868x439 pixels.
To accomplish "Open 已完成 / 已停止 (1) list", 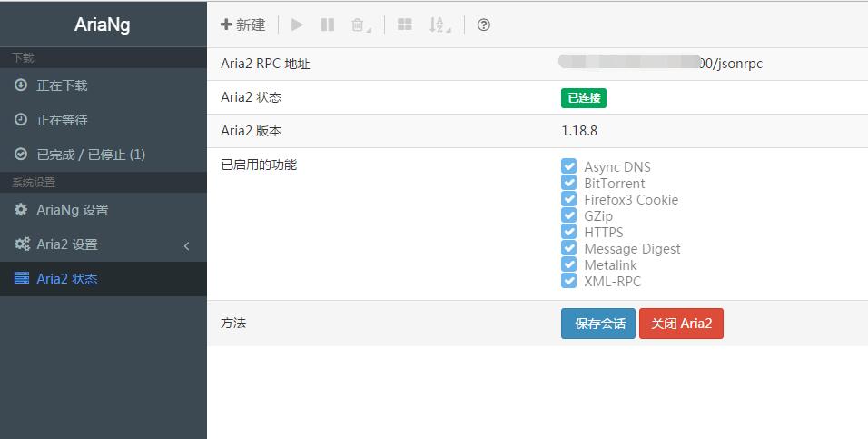I will point(103,155).
